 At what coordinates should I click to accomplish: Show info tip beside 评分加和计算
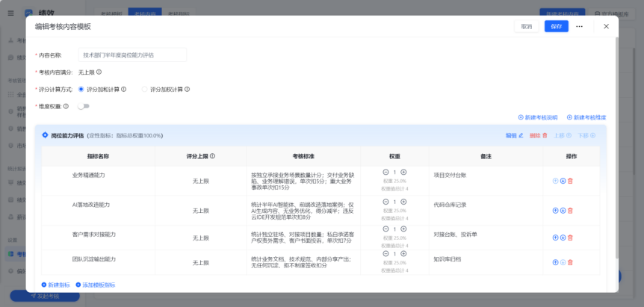point(123,89)
